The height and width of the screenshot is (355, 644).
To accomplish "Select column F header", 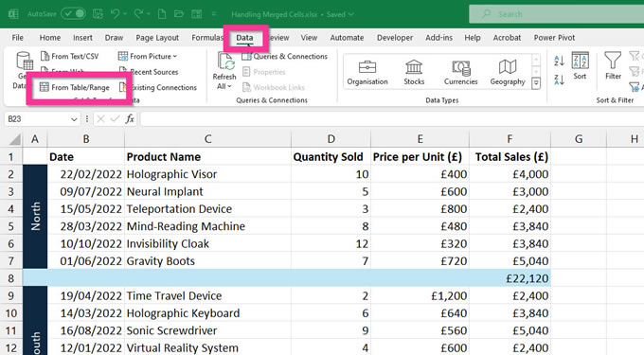I will pos(510,139).
